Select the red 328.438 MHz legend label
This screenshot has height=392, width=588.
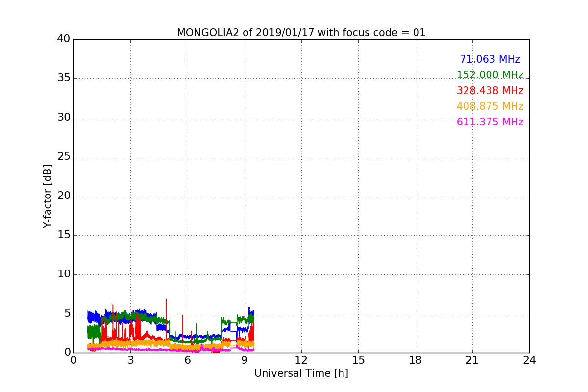pyautogui.click(x=490, y=91)
